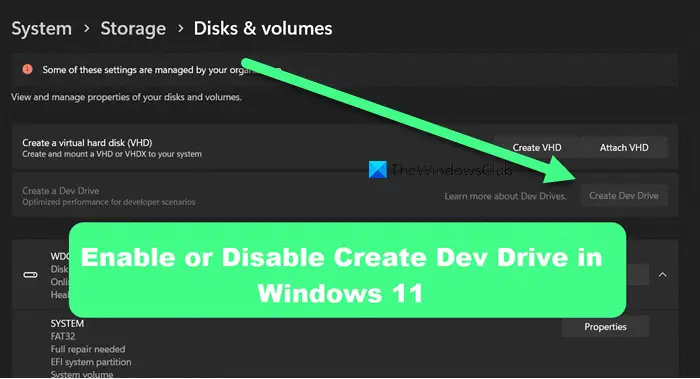700x379 pixels.
Task: Click the disk drive icon
Action: (30, 275)
